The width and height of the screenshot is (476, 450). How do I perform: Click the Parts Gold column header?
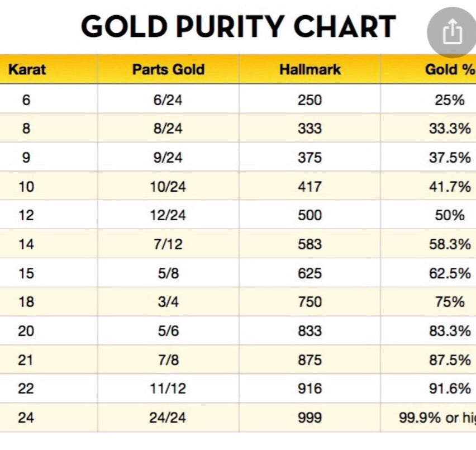coord(169,69)
